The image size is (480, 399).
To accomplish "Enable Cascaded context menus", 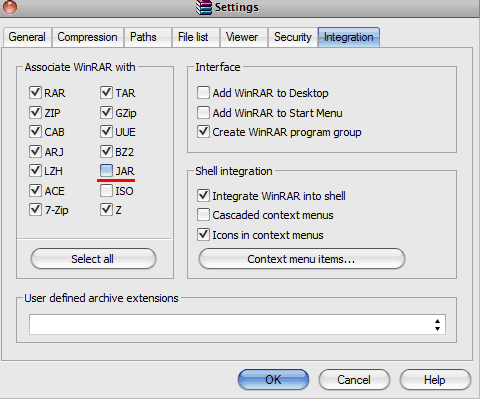I will pos(203,215).
